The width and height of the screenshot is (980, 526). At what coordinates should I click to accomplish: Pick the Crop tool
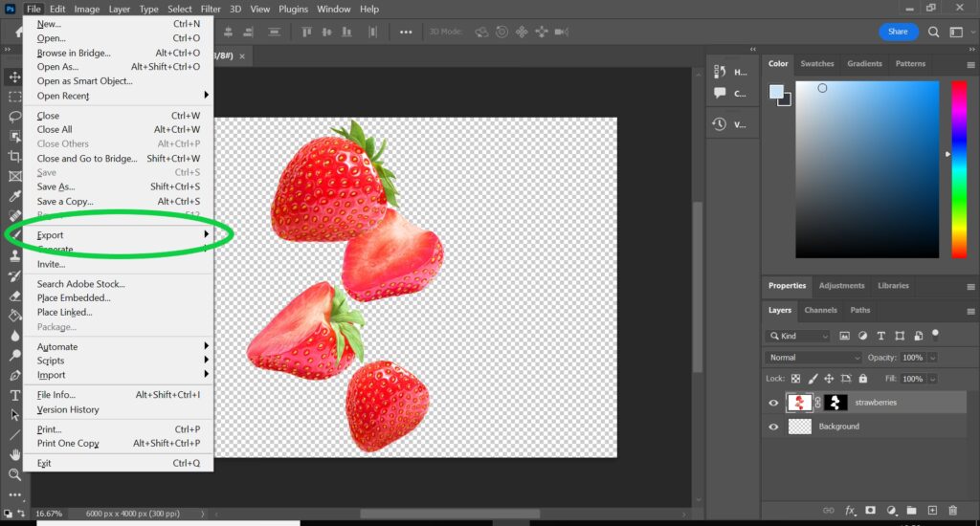pos(14,156)
